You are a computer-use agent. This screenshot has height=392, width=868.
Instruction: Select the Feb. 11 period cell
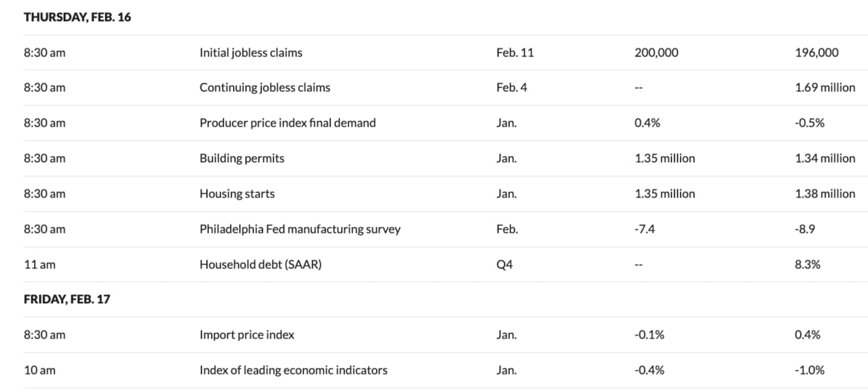coord(515,53)
